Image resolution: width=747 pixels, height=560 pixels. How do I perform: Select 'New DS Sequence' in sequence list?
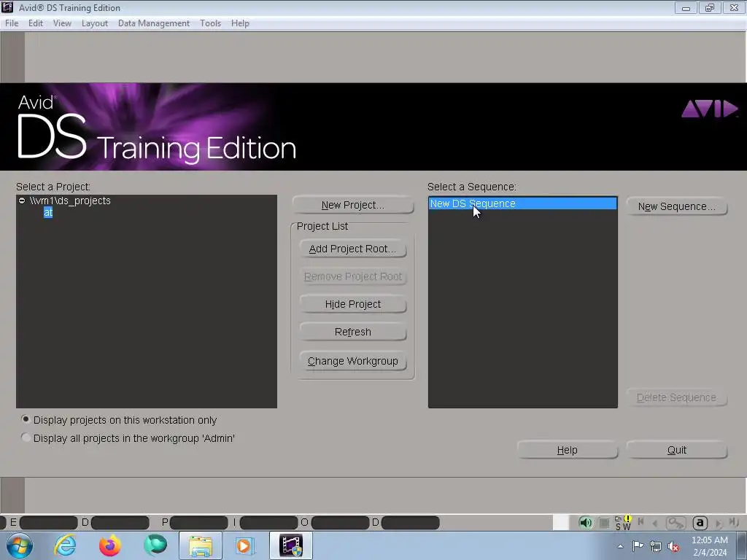coord(522,203)
